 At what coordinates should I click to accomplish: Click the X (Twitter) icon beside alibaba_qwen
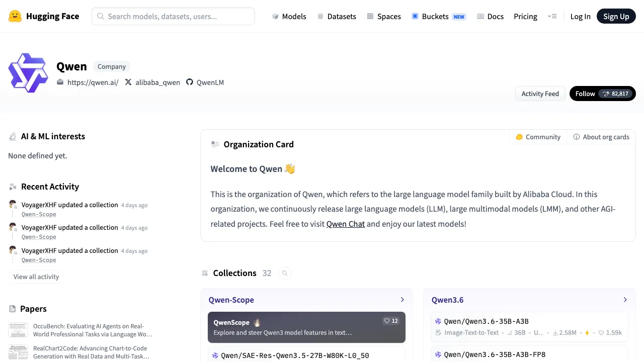click(128, 82)
